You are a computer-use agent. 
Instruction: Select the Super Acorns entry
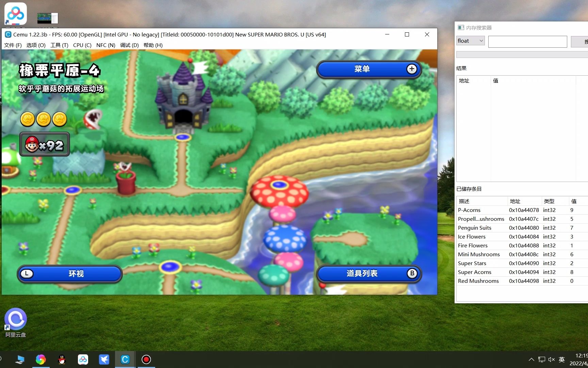522,272
